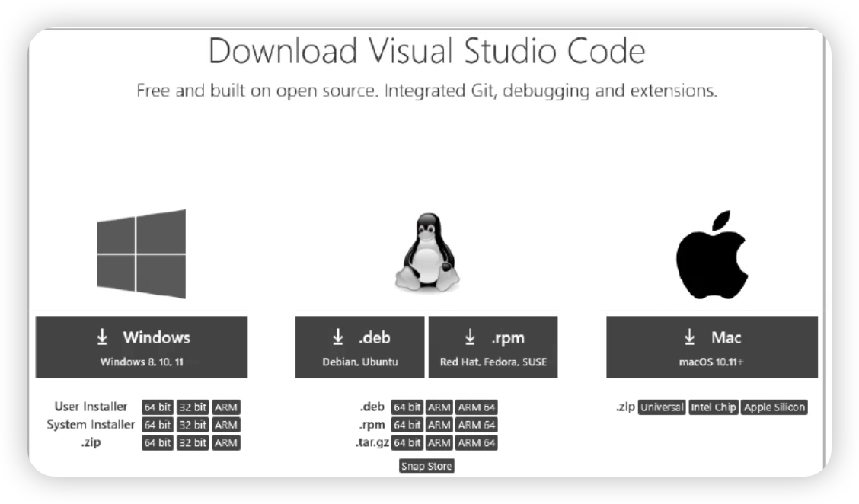The height and width of the screenshot is (504, 859).
Task: Click the 'Download Visual Studio Code' heading
Action: (426, 51)
